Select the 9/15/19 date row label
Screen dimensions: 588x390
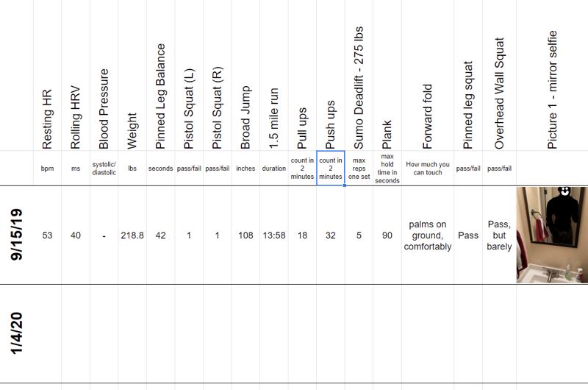[16, 235]
